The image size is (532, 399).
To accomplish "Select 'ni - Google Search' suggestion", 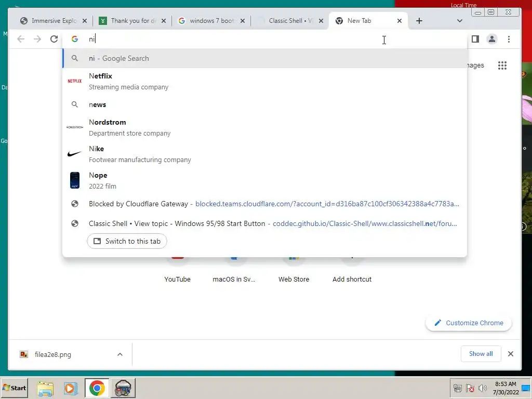I will pos(264,58).
